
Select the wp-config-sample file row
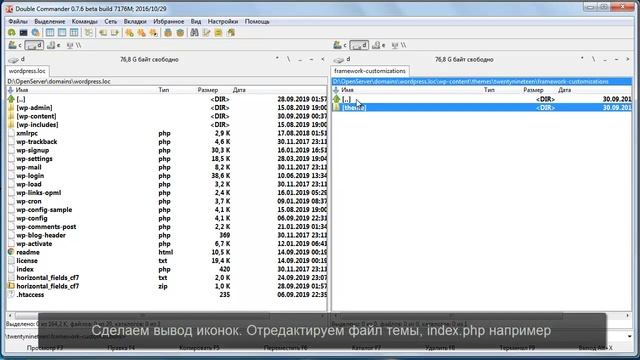[x=167, y=210]
